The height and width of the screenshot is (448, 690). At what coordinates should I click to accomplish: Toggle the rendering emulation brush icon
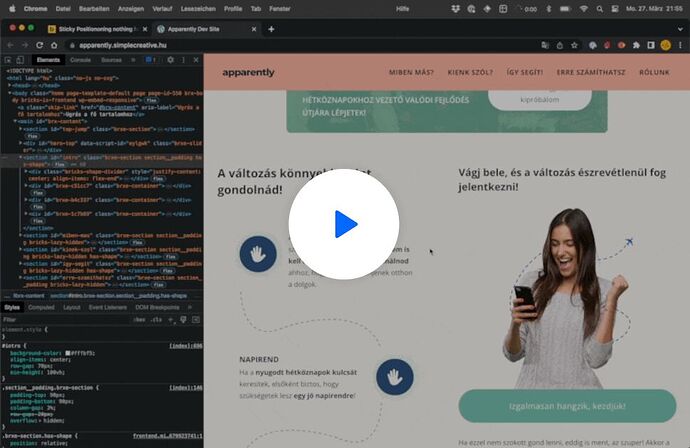click(x=184, y=319)
